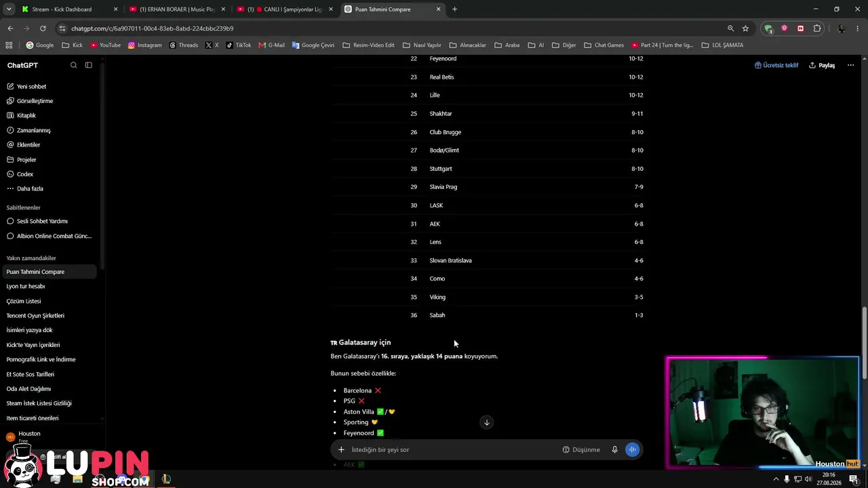Open Steam İstek Listesi Gizliliği chat
The height and width of the screenshot is (488, 868).
[49, 403]
